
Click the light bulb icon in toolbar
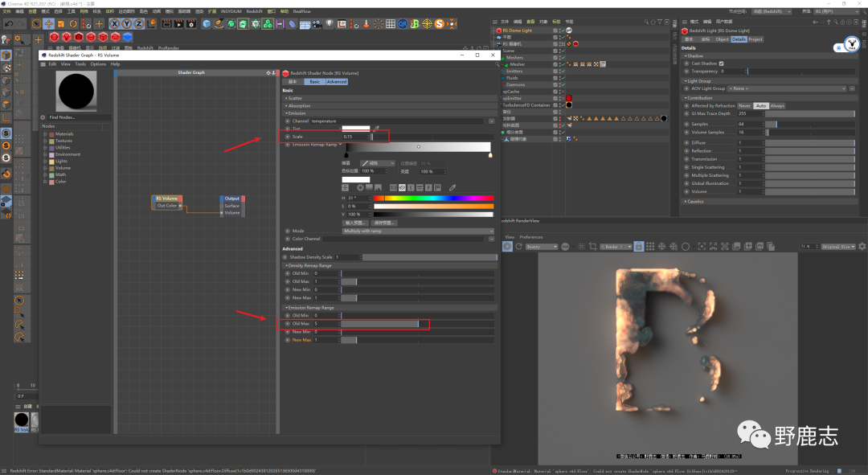click(x=330, y=24)
